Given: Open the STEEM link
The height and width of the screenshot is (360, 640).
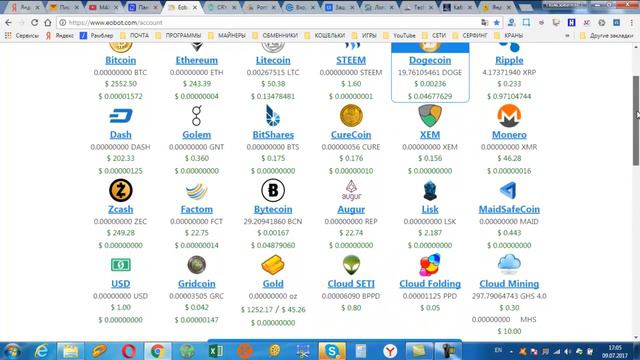Looking at the screenshot, I should click(351, 60).
